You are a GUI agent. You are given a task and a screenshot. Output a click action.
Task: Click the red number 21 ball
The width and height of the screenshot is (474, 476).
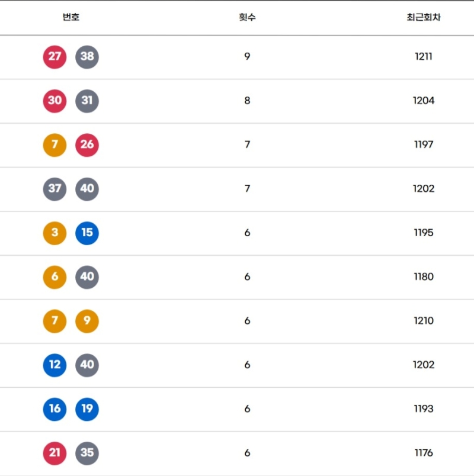[55, 453]
